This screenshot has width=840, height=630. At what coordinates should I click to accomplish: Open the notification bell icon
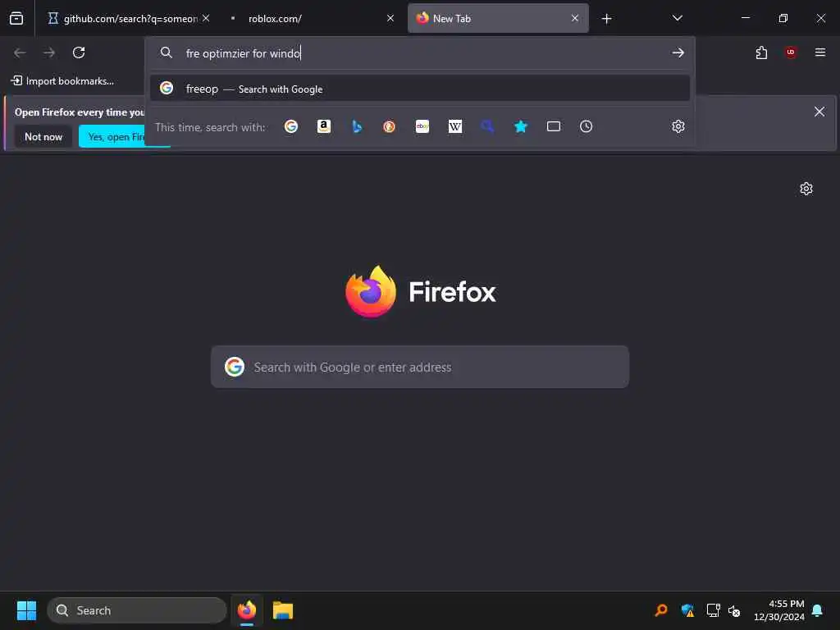click(x=818, y=610)
